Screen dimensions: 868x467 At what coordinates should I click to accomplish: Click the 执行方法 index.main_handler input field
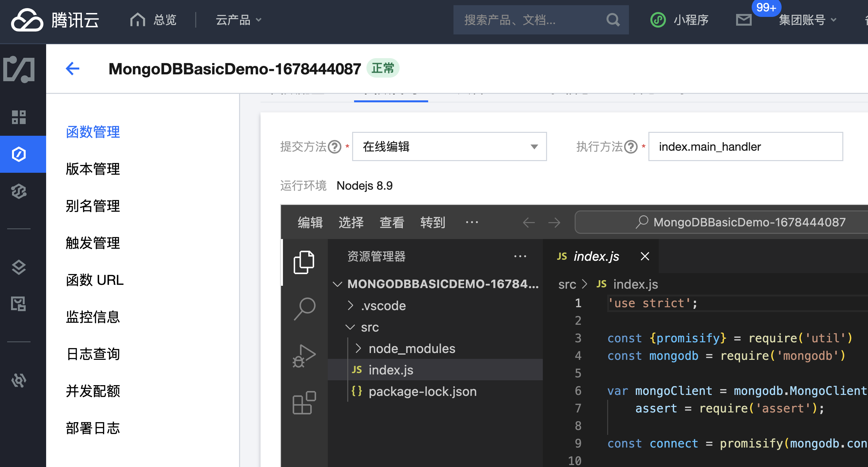(x=745, y=147)
